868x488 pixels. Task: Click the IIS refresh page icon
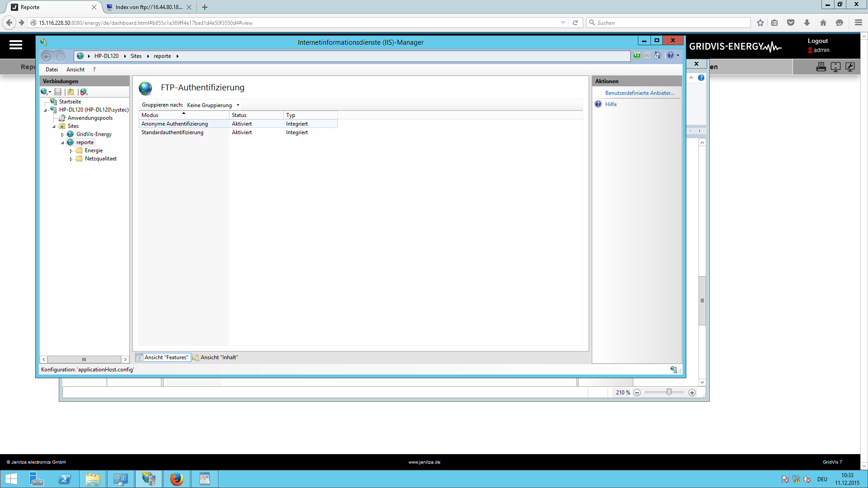pos(637,56)
